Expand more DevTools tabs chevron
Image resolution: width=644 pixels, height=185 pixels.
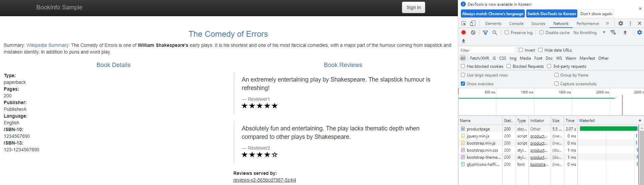(x=607, y=24)
